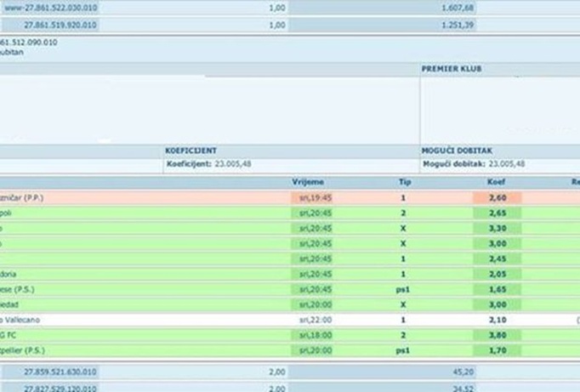
Task: Select the PREMIER KLUB section header
Action: [451, 69]
